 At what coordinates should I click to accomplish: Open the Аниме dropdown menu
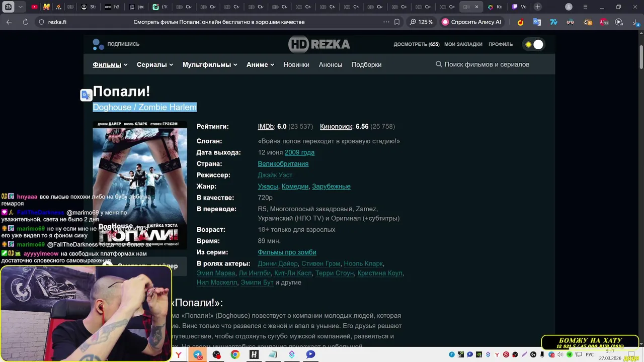260,64
